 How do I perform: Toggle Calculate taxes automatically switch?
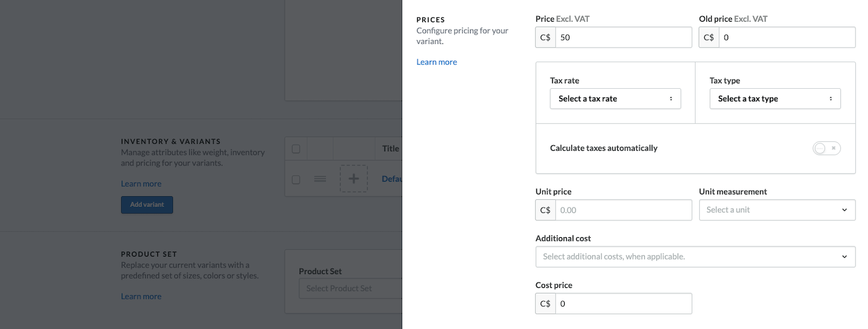point(826,148)
